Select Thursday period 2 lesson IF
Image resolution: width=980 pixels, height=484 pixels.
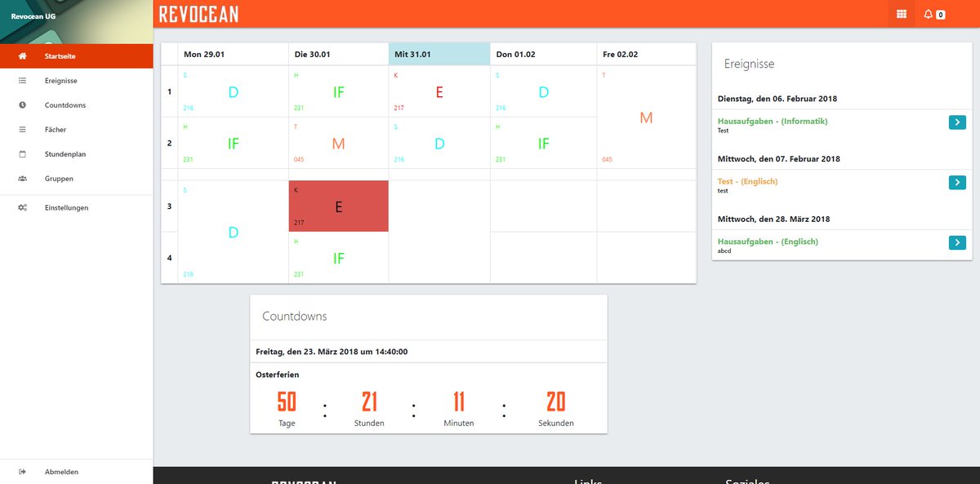[544, 143]
